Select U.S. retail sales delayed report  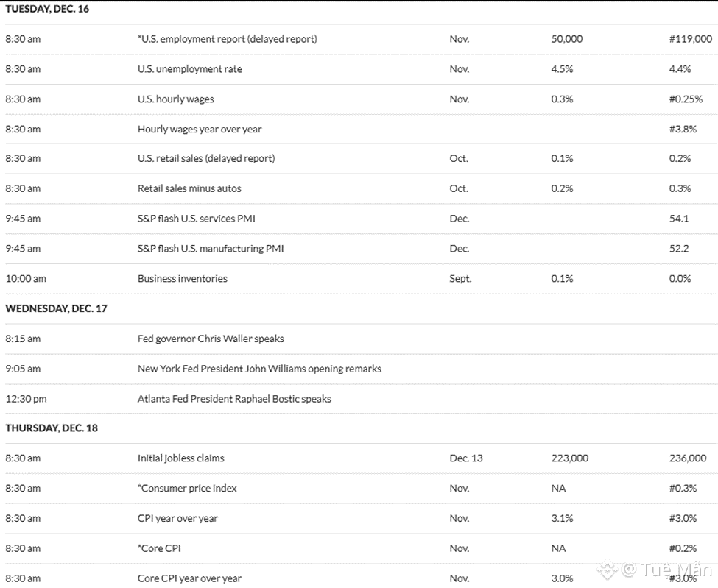[x=205, y=158]
